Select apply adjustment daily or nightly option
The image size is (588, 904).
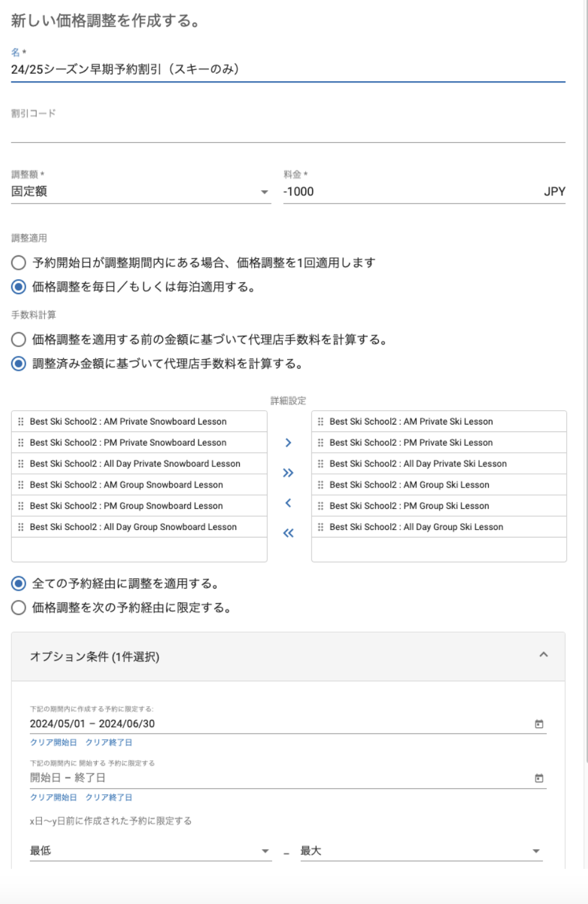[x=19, y=287]
